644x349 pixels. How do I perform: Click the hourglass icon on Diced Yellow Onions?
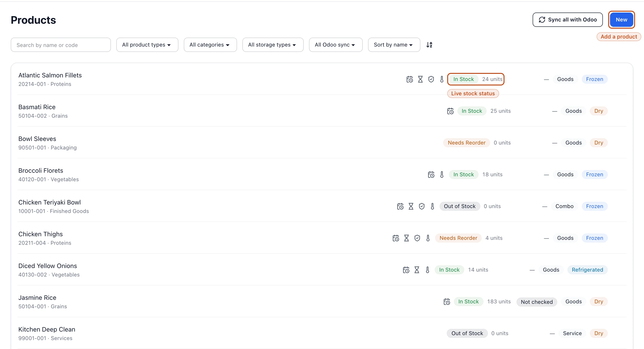pyautogui.click(x=417, y=270)
